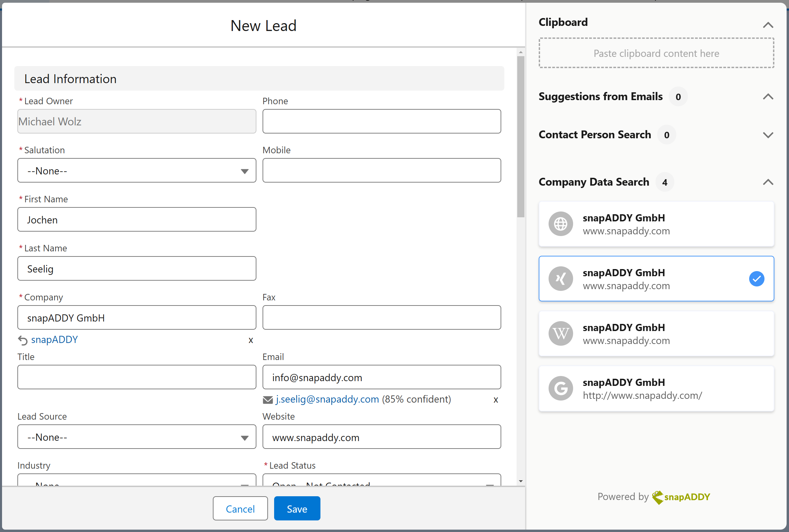Viewport: 789px width, 532px height.
Task: Click the snapADDY undo arrow icon
Action: [22, 340]
